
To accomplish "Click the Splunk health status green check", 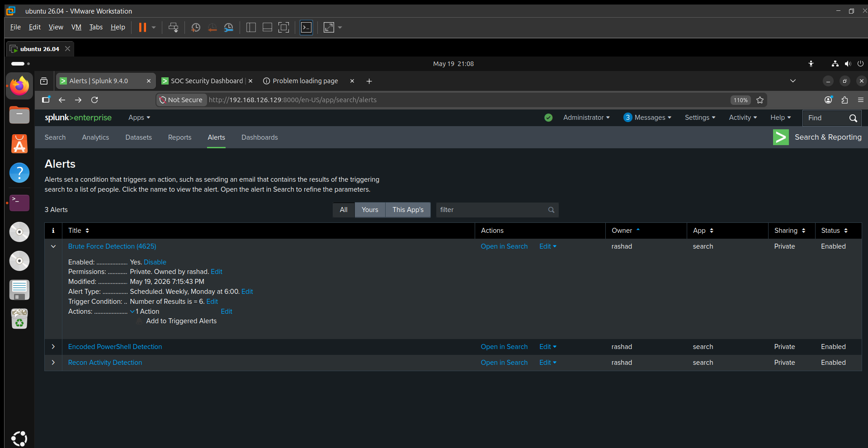I will (x=548, y=118).
